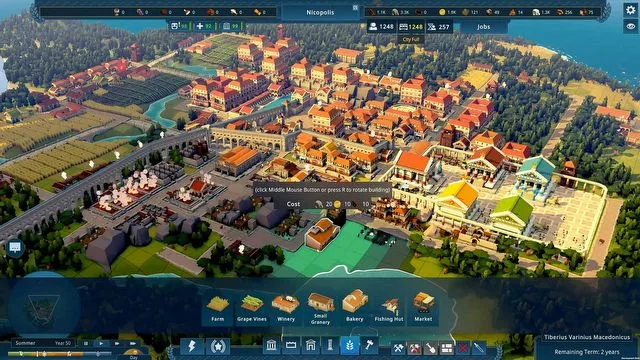Pause the game speed

tap(86, 344)
